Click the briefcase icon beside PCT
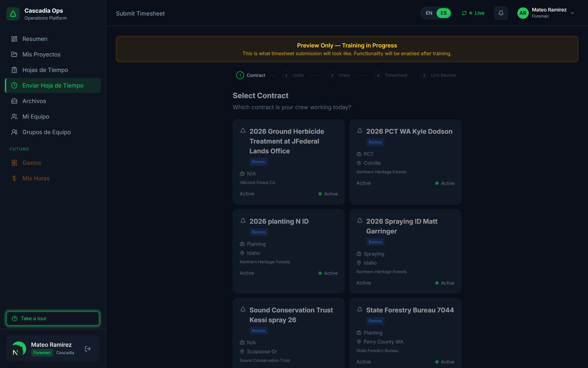Viewport: 588px width, 368px height. (x=359, y=154)
